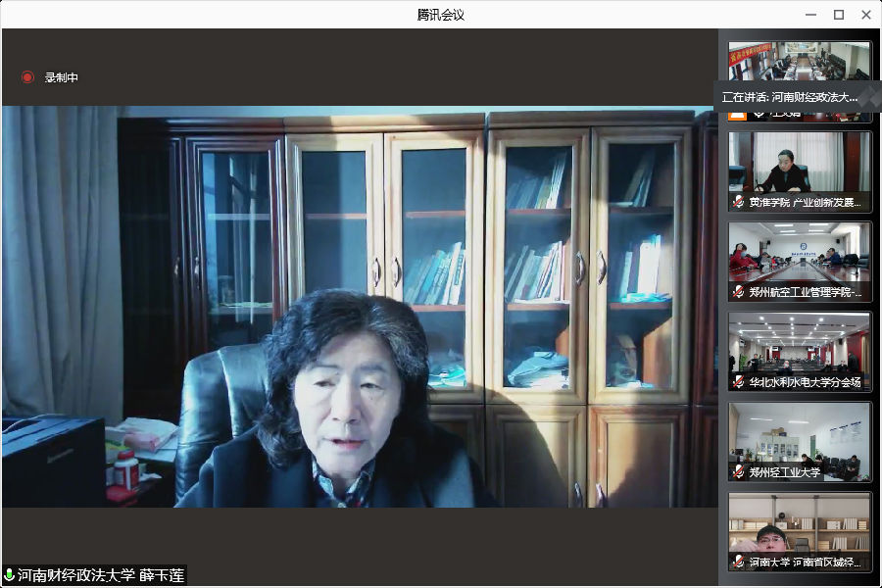Click the 华北水利水电大学分会场 muted mic icon

point(739,382)
